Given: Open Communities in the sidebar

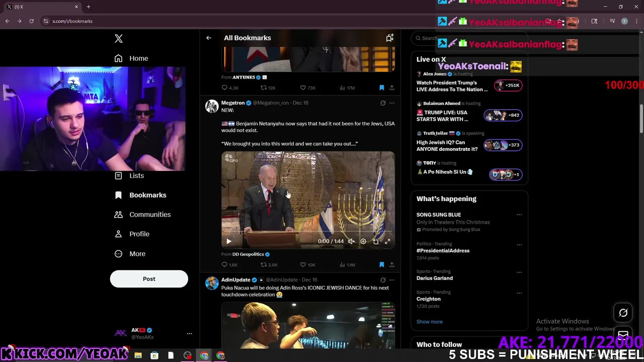Looking at the screenshot, I should [x=143, y=214].
